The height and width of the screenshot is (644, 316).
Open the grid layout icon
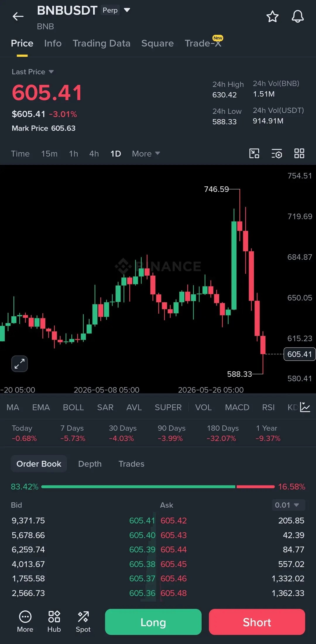point(299,153)
